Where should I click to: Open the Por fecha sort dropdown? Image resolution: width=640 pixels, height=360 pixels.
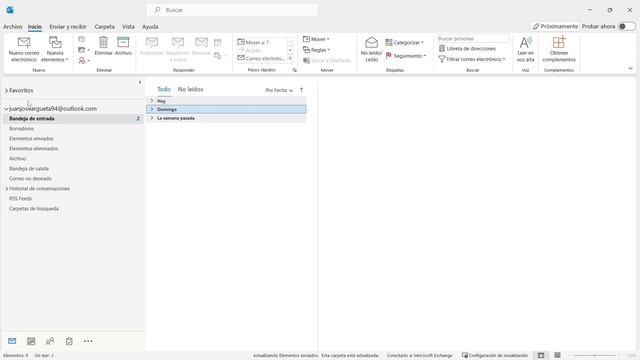tap(279, 90)
